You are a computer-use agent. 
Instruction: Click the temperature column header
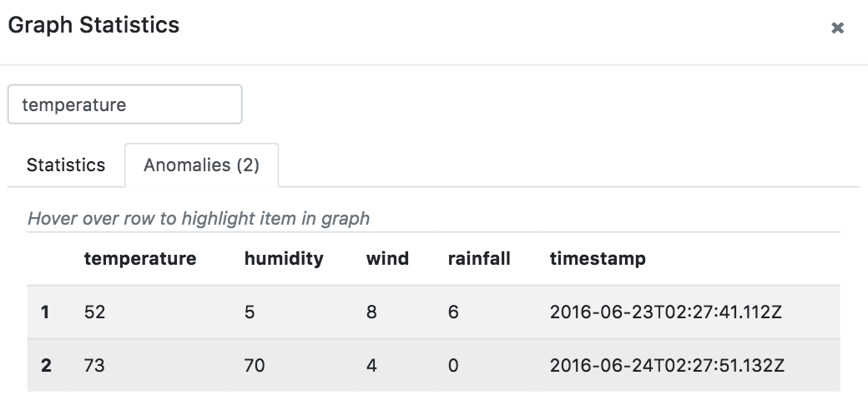click(x=140, y=258)
